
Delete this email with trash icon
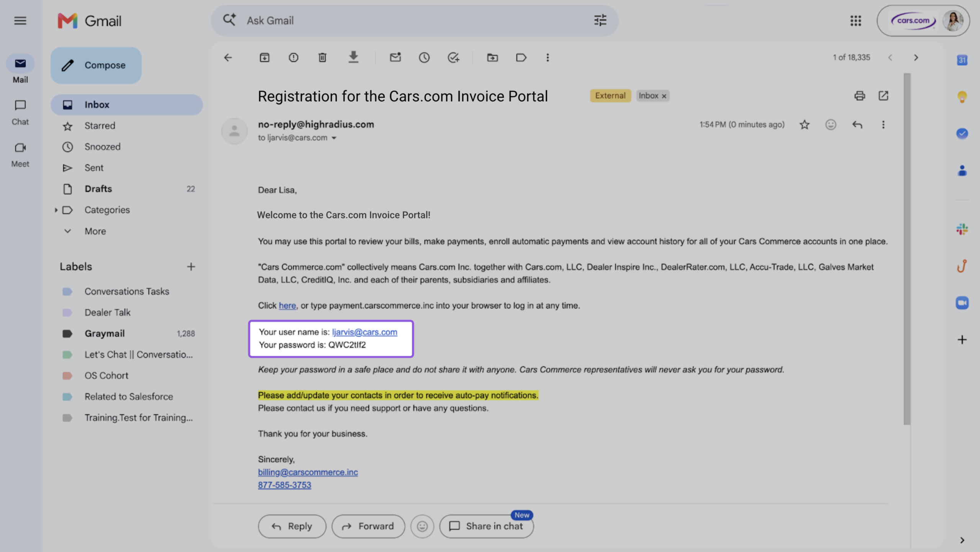(322, 57)
